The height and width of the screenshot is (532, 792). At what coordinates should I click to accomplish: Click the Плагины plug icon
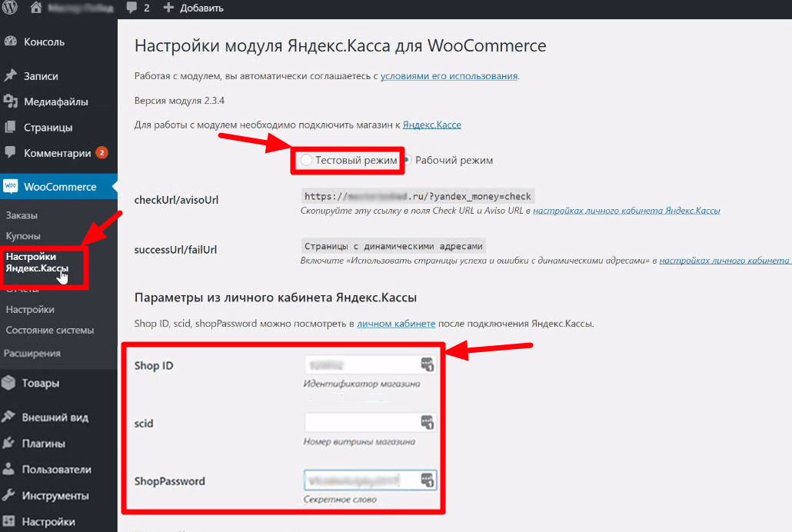click(x=8, y=443)
